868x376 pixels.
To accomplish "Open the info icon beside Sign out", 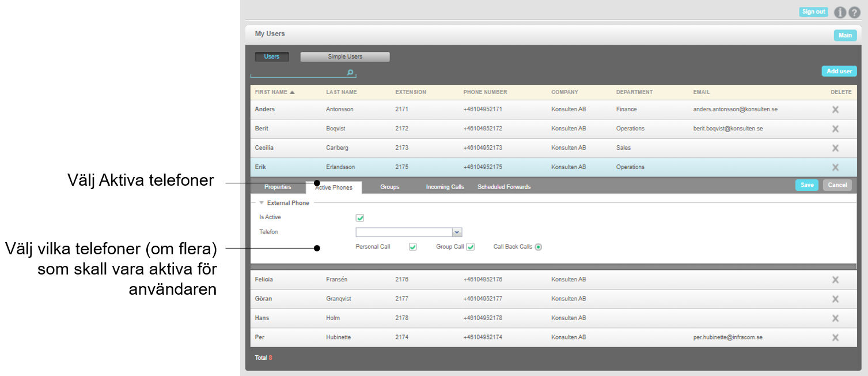I will click(840, 12).
